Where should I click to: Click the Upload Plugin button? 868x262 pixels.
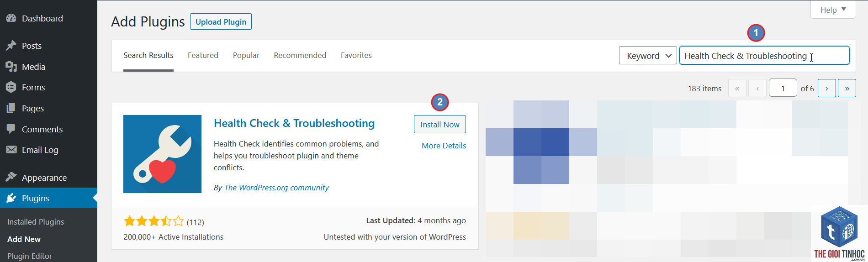point(221,22)
